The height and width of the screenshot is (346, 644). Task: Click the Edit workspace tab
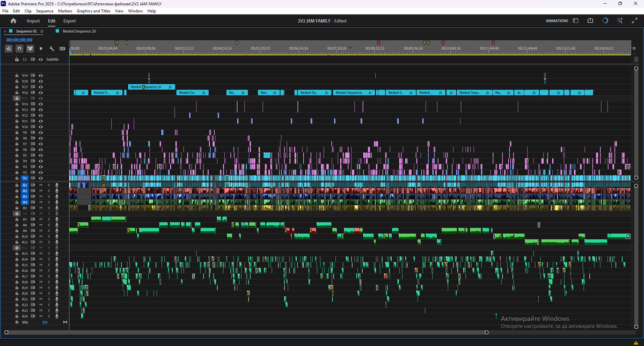(x=52, y=21)
